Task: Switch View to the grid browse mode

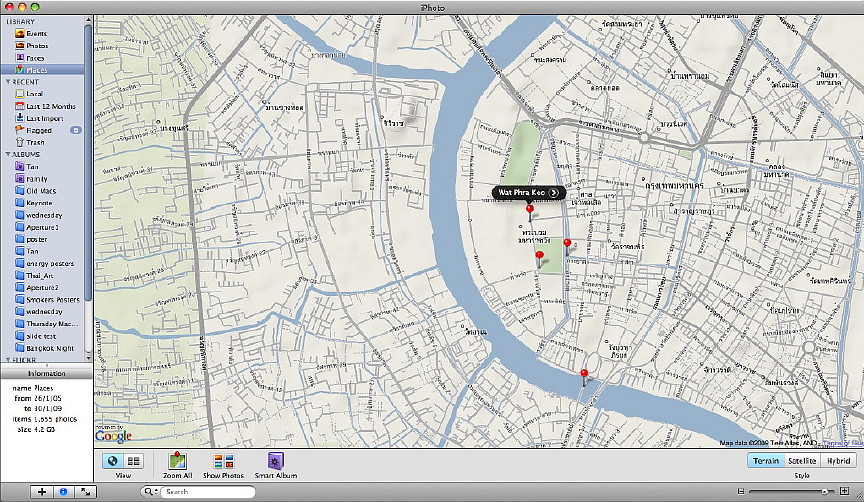Action: pyautogui.click(x=133, y=461)
